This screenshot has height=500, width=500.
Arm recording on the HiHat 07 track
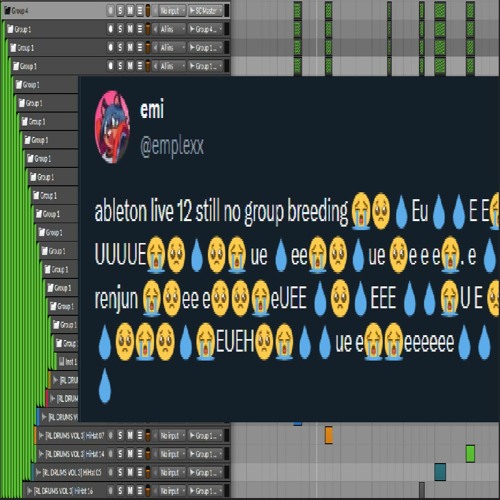(111, 435)
